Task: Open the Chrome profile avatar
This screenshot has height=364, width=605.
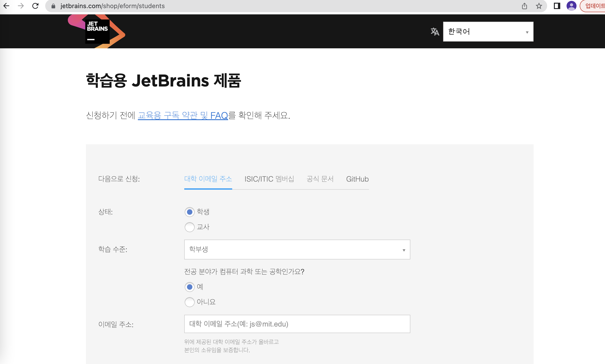Action: point(571,6)
